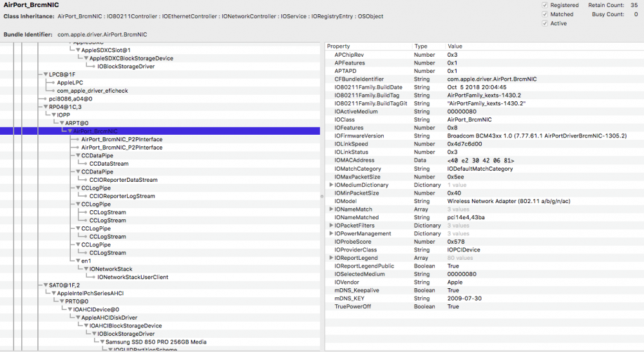Collapse the IONetworkStack tree node
This screenshot has width=644, height=352.
point(86,269)
